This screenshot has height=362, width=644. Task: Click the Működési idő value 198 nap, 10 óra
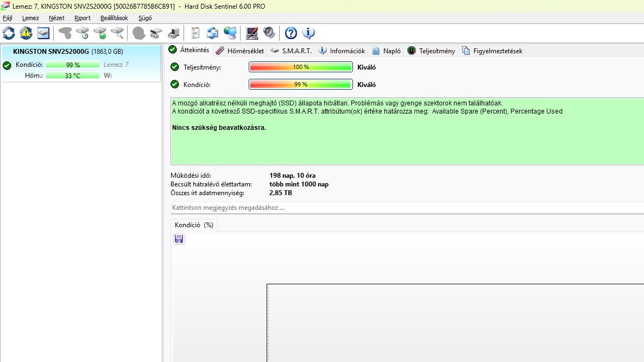click(x=293, y=176)
